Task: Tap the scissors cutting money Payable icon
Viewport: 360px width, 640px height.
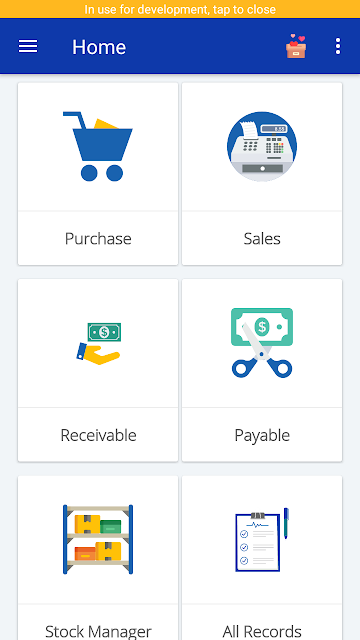Action: coord(262,343)
